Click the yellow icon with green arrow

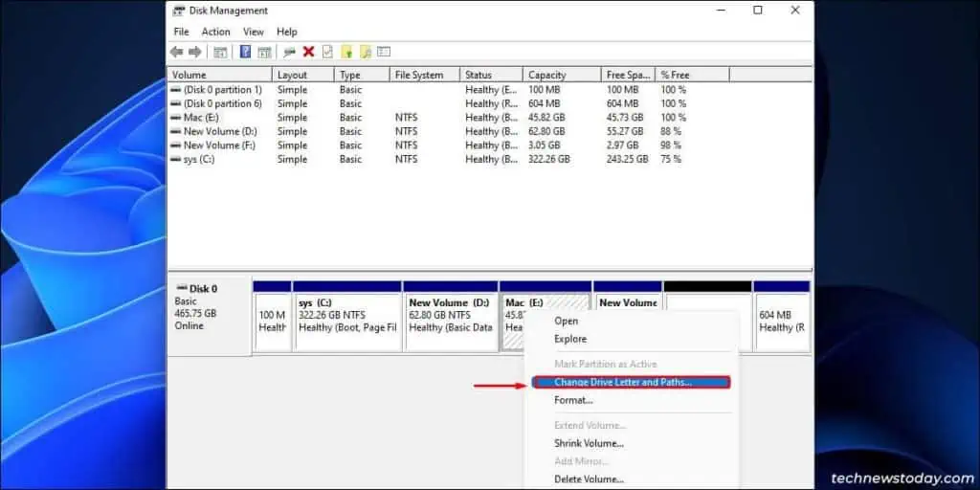(346, 52)
